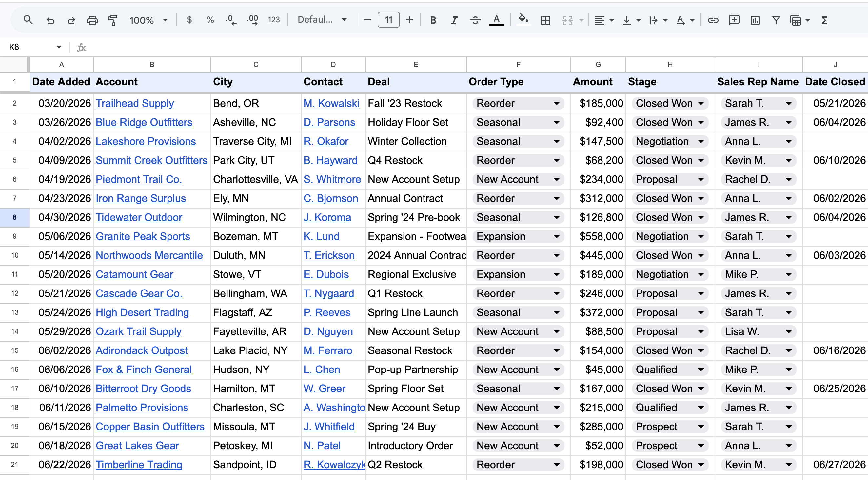Format as currency
The width and height of the screenshot is (868, 480).
tap(189, 20)
